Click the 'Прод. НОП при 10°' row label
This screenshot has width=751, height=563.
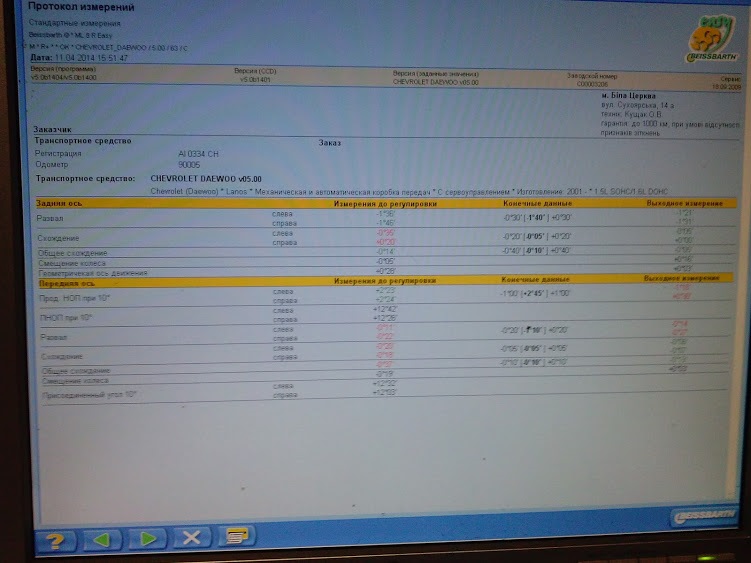[x=74, y=298]
